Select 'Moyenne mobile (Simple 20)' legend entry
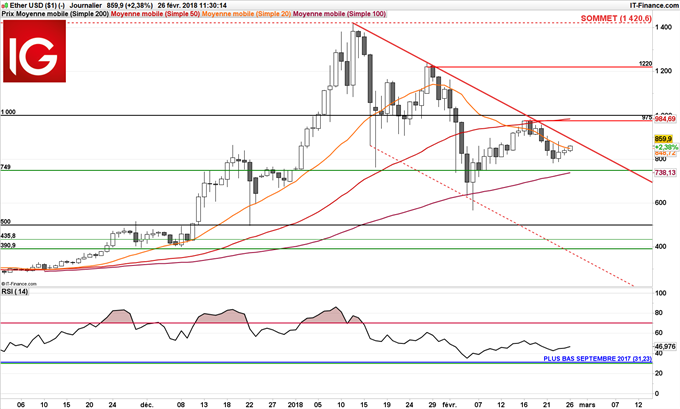680x409 pixels. pyautogui.click(x=246, y=14)
